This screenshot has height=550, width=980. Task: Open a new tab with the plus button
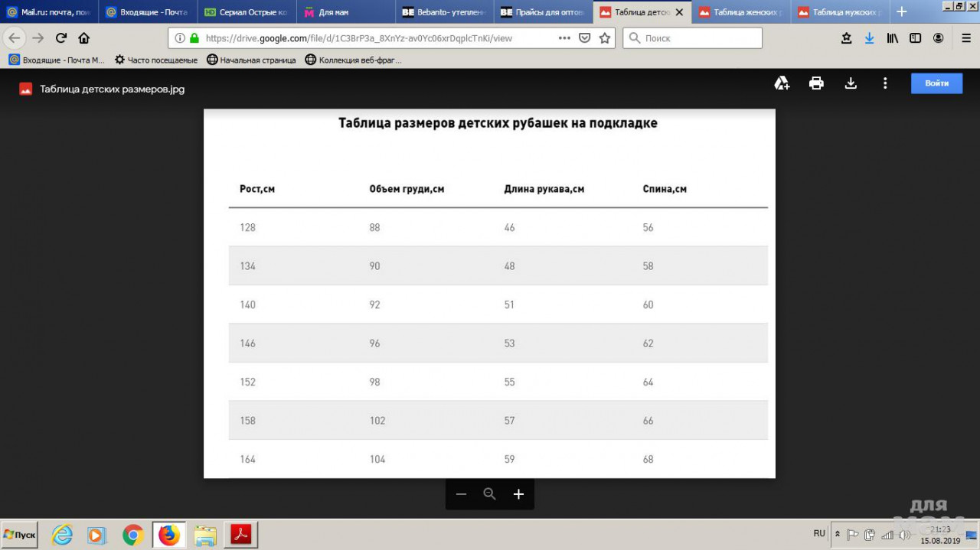click(902, 11)
